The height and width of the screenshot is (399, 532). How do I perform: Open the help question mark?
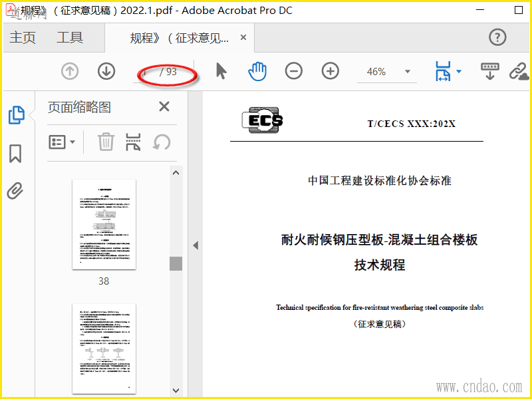click(497, 37)
